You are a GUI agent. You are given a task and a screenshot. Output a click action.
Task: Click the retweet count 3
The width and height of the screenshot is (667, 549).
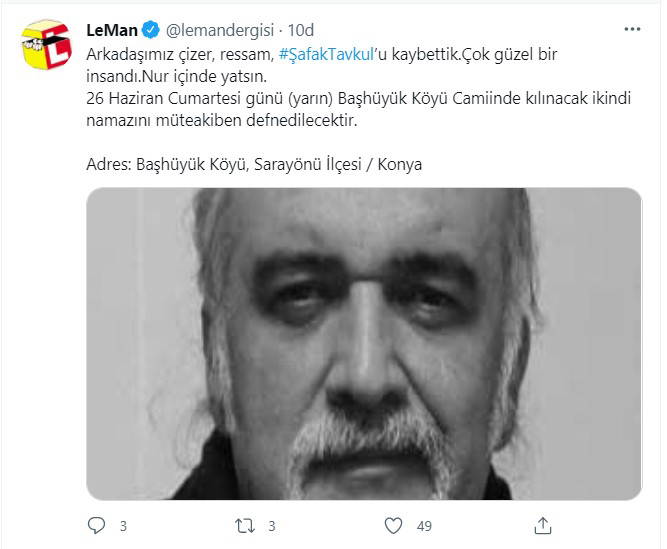pos(272,526)
